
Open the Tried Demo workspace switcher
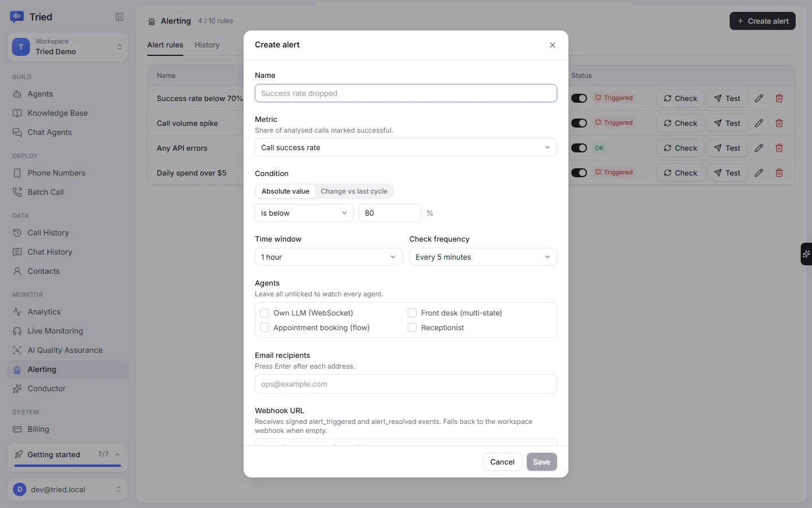click(x=68, y=47)
